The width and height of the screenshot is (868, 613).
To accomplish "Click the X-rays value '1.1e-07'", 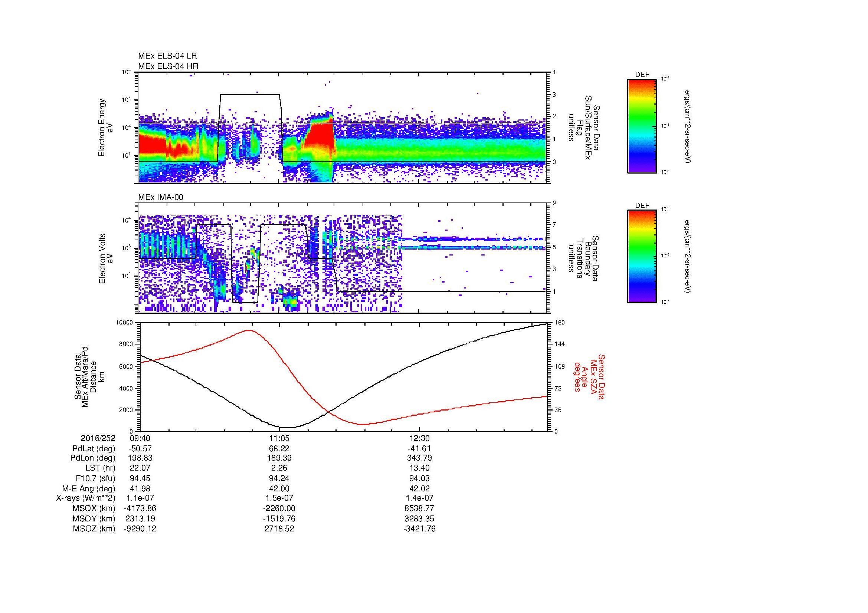I will [x=140, y=498].
